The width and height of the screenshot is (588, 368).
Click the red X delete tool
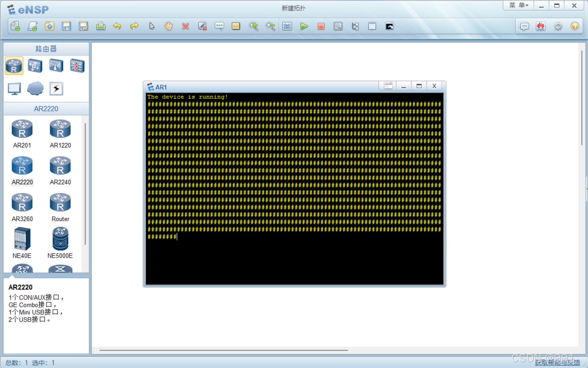185,26
